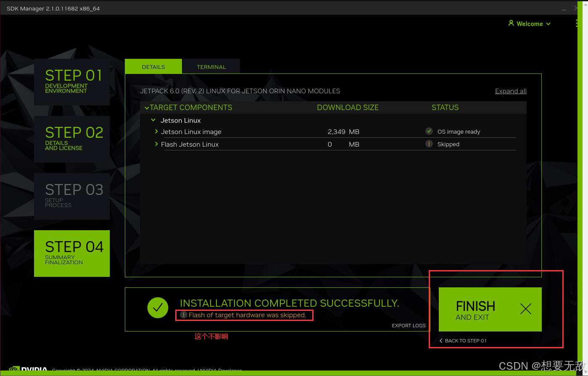Click Export Logs
The image size is (588, 376).
click(x=409, y=326)
